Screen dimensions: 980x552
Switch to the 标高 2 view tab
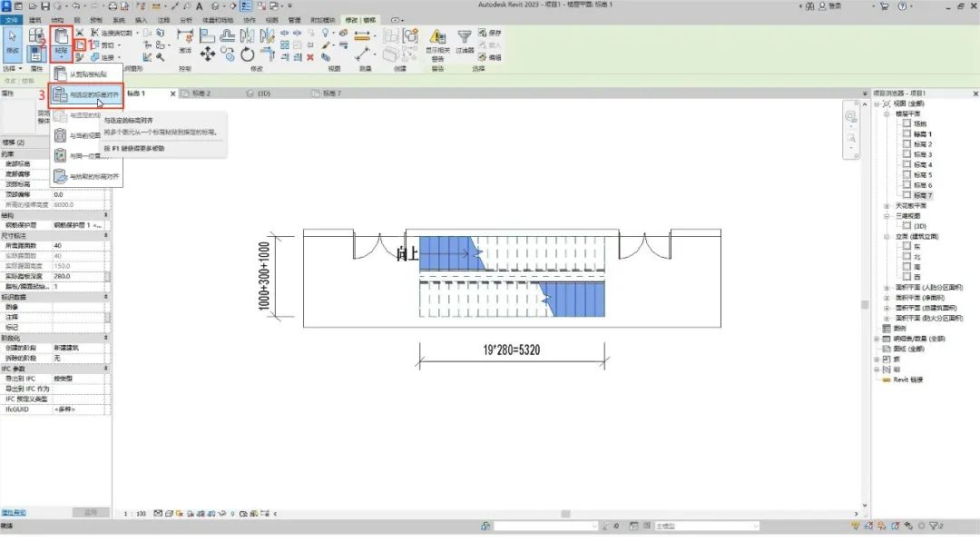[x=201, y=94]
